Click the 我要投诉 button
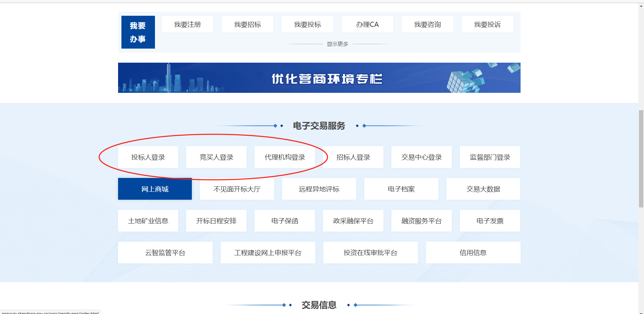 pyautogui.click(x=487, y=24)
